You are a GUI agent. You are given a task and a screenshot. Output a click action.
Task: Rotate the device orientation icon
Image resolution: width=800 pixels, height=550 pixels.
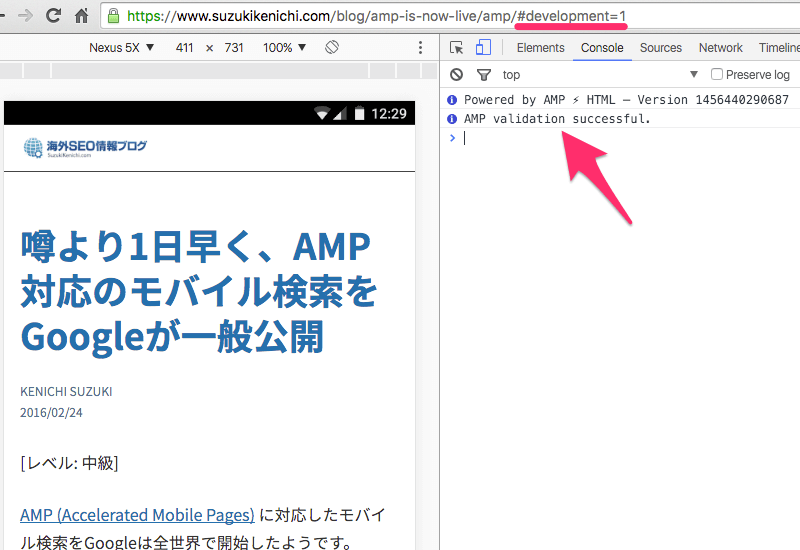[332, 47]
